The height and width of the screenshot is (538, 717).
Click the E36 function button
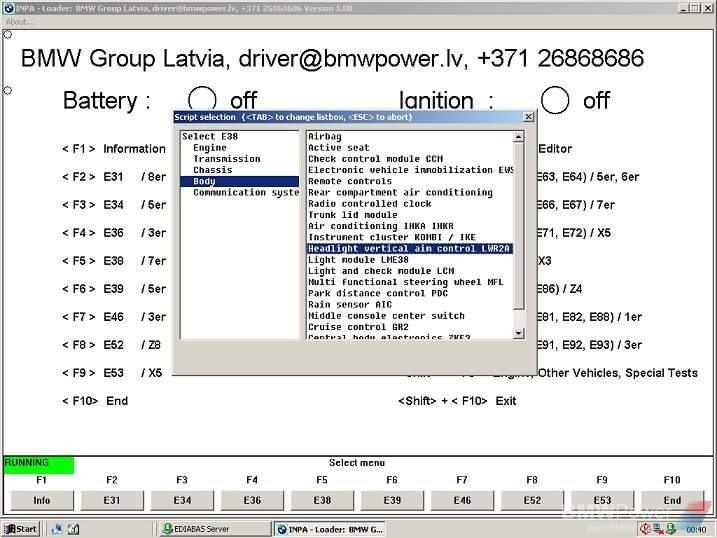[252, 500]
